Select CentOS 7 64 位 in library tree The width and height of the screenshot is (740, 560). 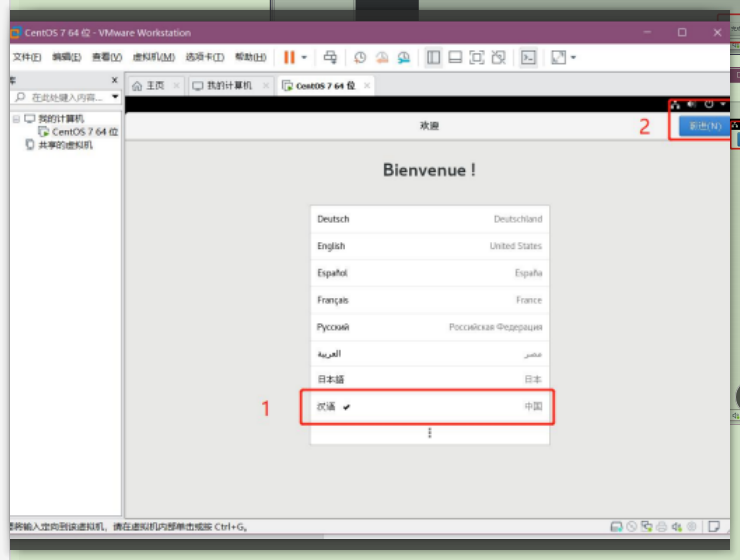pos(84,132)
